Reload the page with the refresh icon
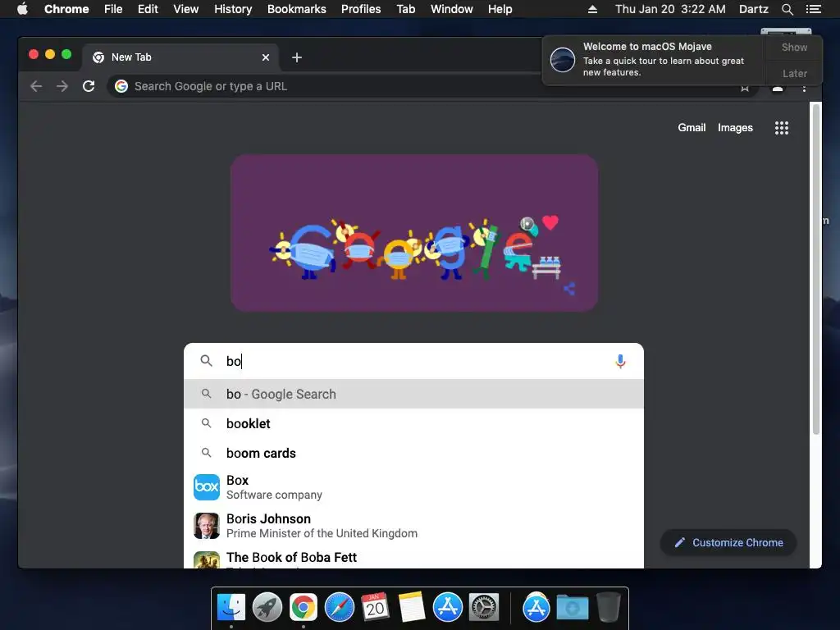Screen dimensions: 840x630 89,85
